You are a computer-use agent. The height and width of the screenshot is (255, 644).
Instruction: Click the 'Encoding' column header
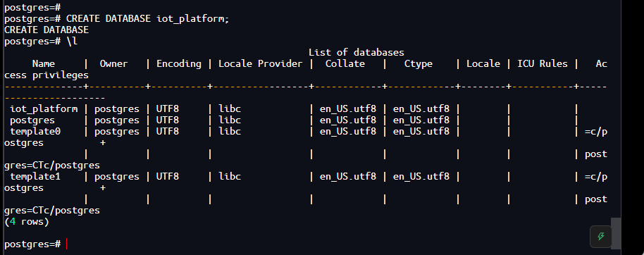(x=179, y=63)
